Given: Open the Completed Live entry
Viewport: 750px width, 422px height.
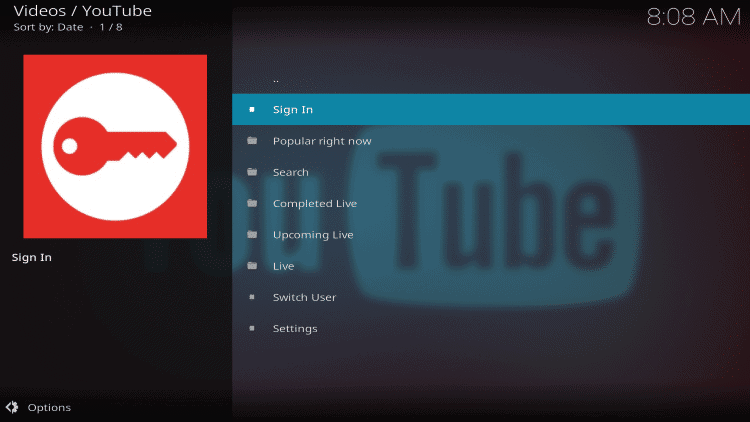Looking at the screenshot, I should click(491, 203).
